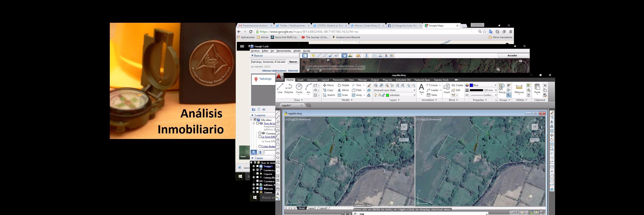The height and width of the screenshot is (215, 644).
Task: Switch to the Annotate ribbon tab
Action: [312, 80]
